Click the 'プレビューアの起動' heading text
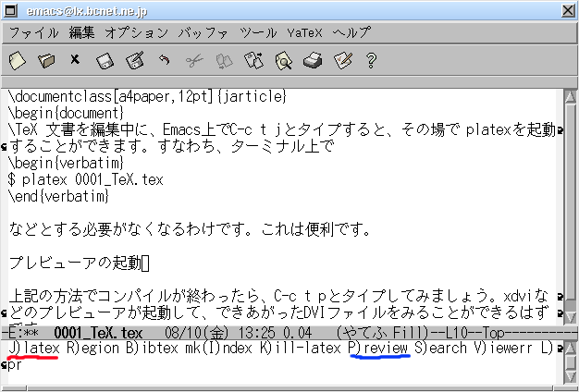This screenshot has height=392, width=579. pyautogui.click(x=75, y=263)
